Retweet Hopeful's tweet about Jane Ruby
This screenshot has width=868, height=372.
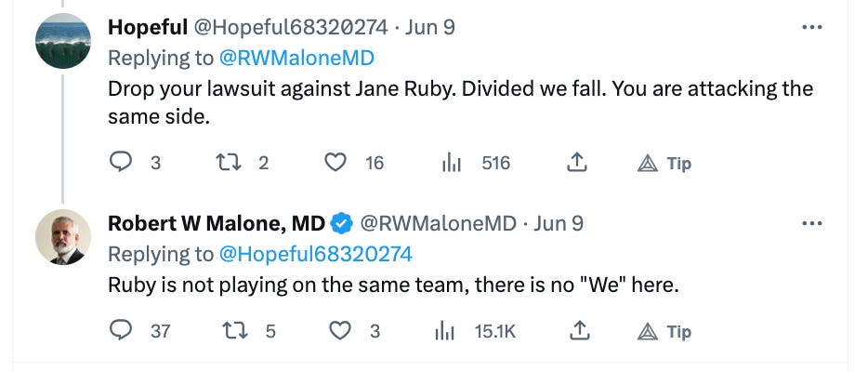[x=226, y=163]
